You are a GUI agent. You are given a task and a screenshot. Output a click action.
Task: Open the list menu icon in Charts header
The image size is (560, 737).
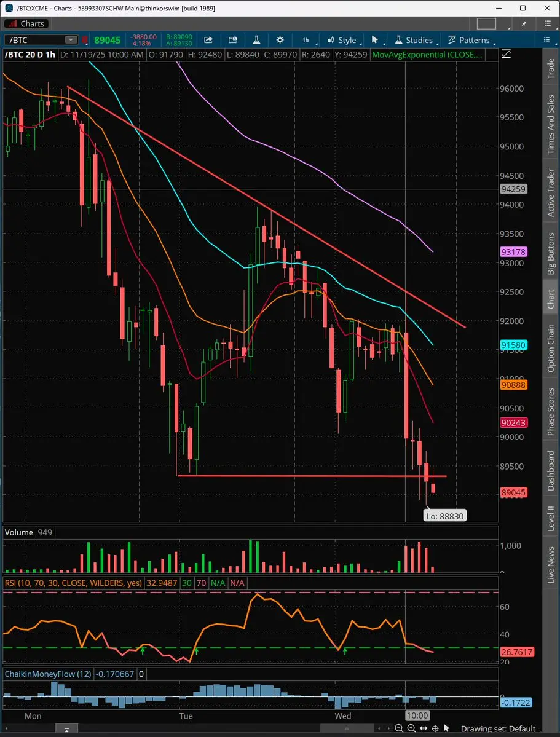(x=548, y=23)
